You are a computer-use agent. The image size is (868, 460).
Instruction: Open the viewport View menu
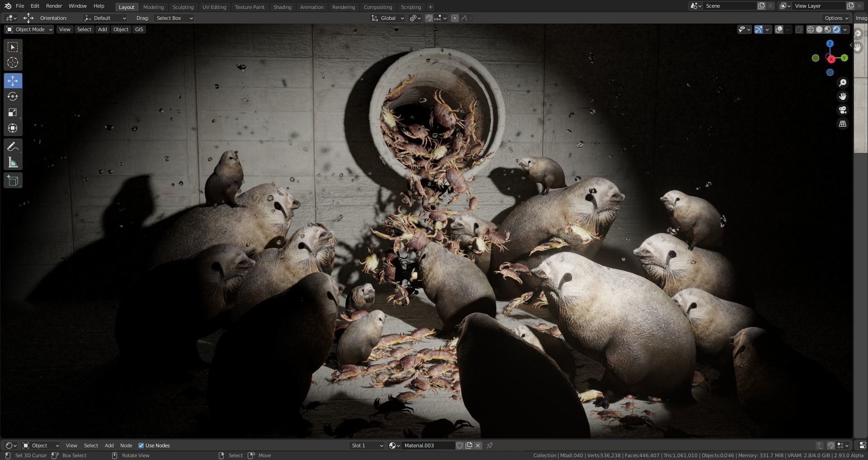coord(65,29)
